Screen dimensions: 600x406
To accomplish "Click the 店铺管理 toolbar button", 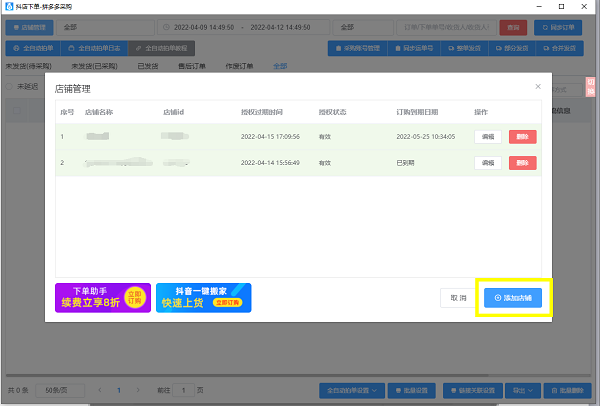I will [x=28, y=27].
